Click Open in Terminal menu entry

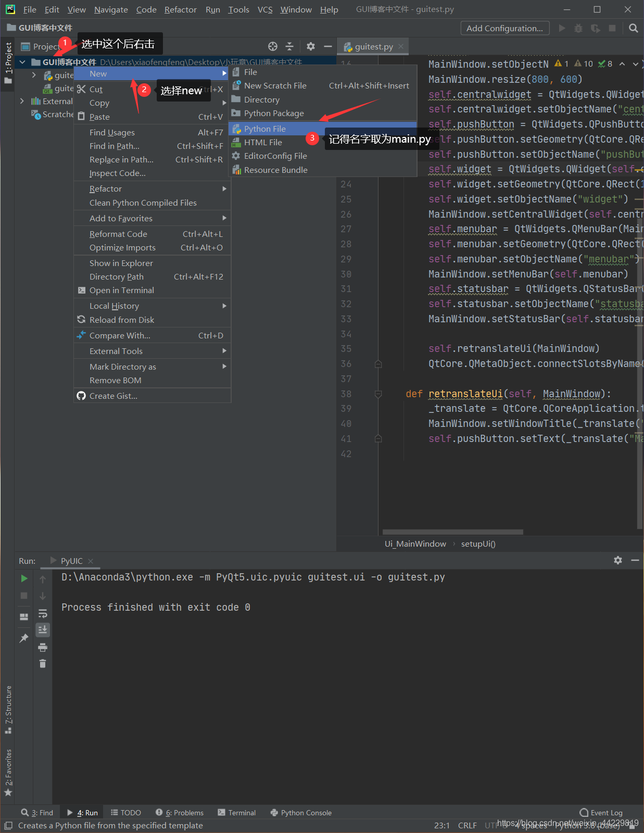coord(152,291)
